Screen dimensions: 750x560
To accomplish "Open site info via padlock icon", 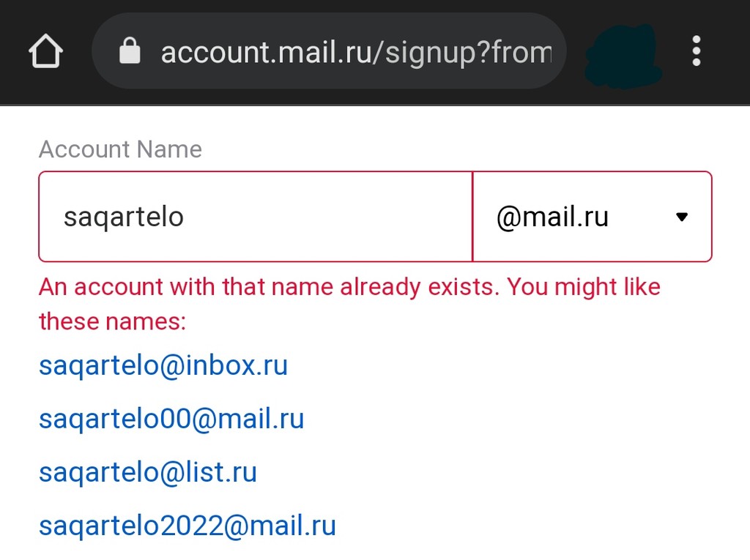I will point(130,52).
